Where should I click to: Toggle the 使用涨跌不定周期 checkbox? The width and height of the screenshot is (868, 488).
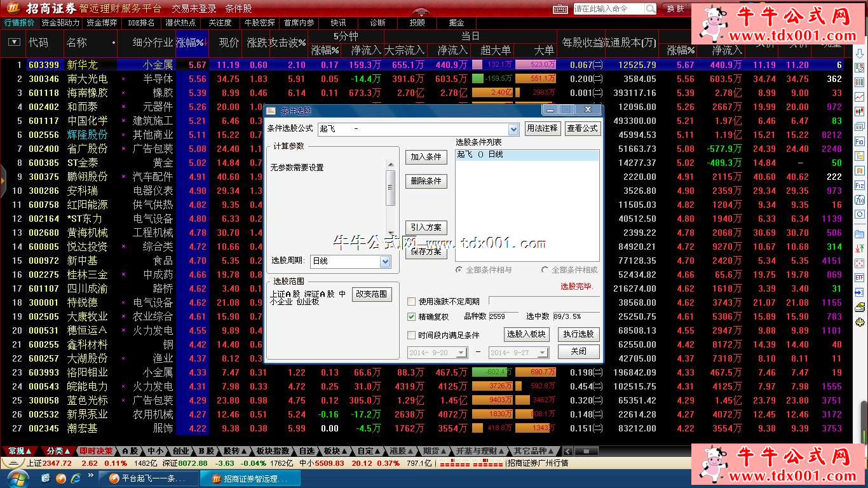point(411,301)
